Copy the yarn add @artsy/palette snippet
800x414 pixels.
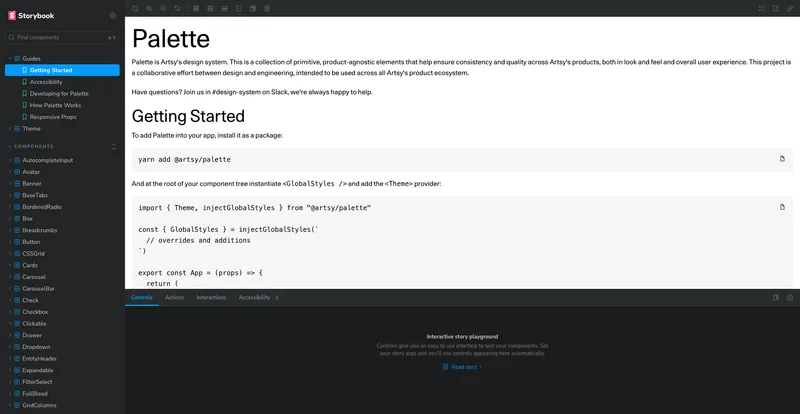click(x=782, y=159)
